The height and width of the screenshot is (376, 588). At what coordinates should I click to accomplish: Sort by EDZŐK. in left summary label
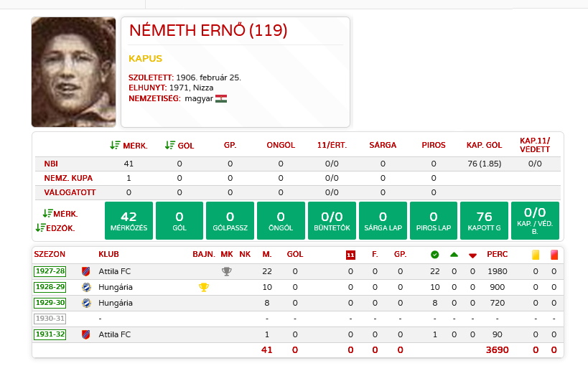click(x=55, y=228)
